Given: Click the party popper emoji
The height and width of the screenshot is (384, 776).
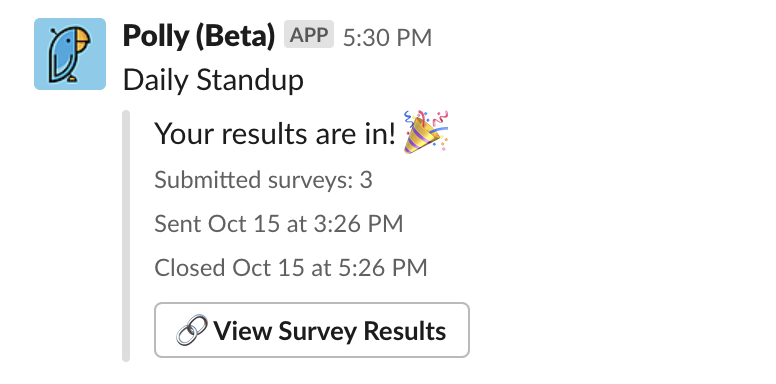Looking at the screenshot, I should pyautogui.click(x=426, y=132).
